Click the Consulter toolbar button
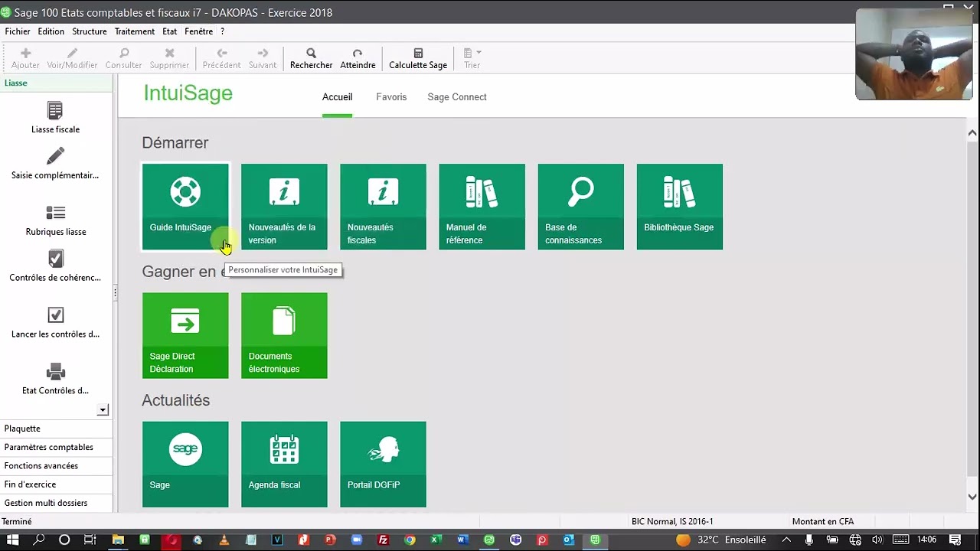 pyautogui.click(x=123, y=59)
